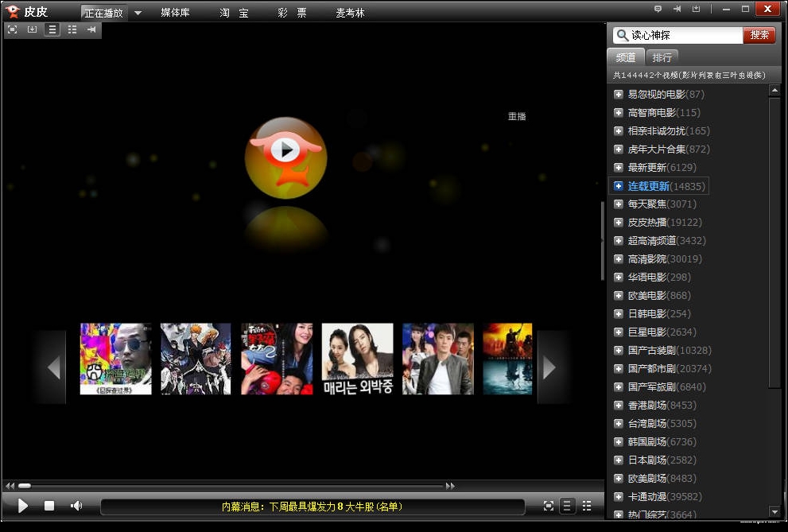Toggle fullscreen mode from bottom-right controls
The width and height of the screenshot is (788, 532).
[x=548, y=506]
